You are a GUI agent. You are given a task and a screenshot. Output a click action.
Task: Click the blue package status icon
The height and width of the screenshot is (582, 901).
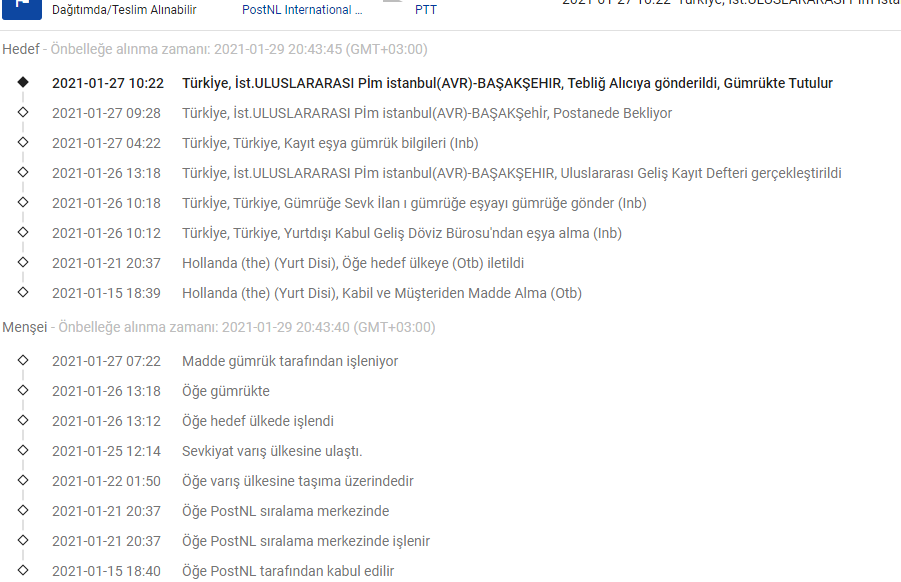pos(22,8)
